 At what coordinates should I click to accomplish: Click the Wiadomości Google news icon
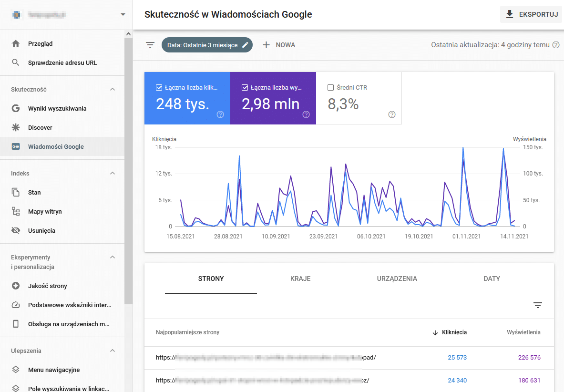(16, 146)
